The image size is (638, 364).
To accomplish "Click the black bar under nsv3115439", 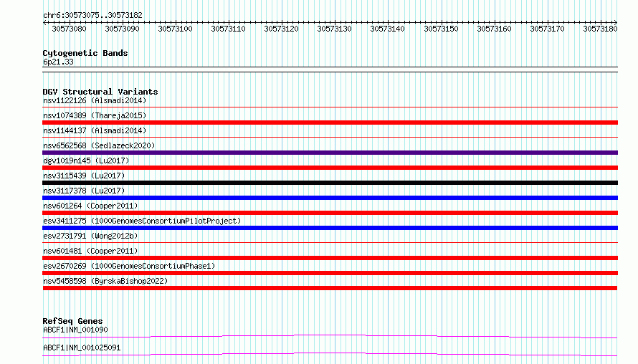I will (x=330, y=183).
